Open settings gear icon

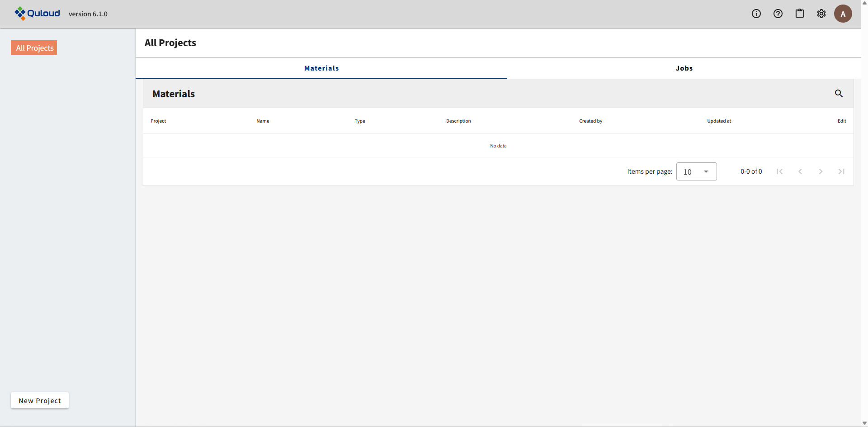(x=821, y=14)
